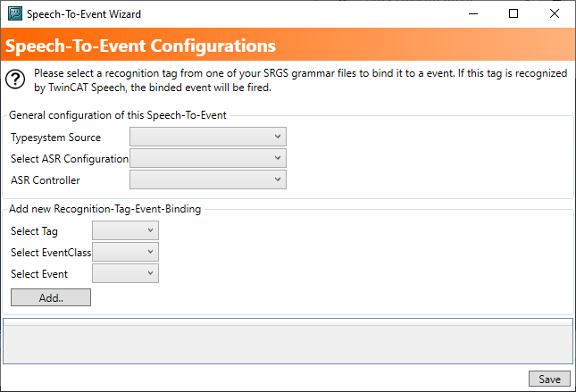Open the Select ASR Configuration dropdown
576x392 pixels.
click(208, 158)
